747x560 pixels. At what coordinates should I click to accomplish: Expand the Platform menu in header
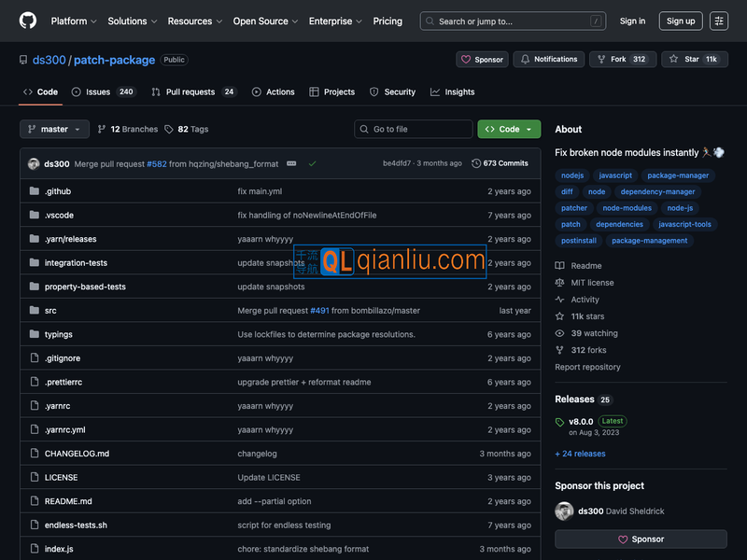pos(74,21)
